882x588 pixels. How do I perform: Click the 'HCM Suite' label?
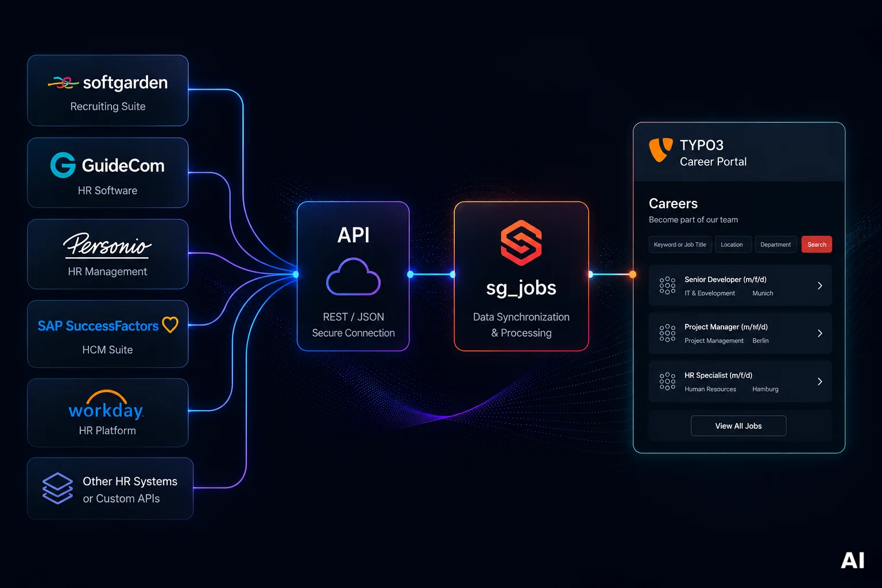(107, 350)
